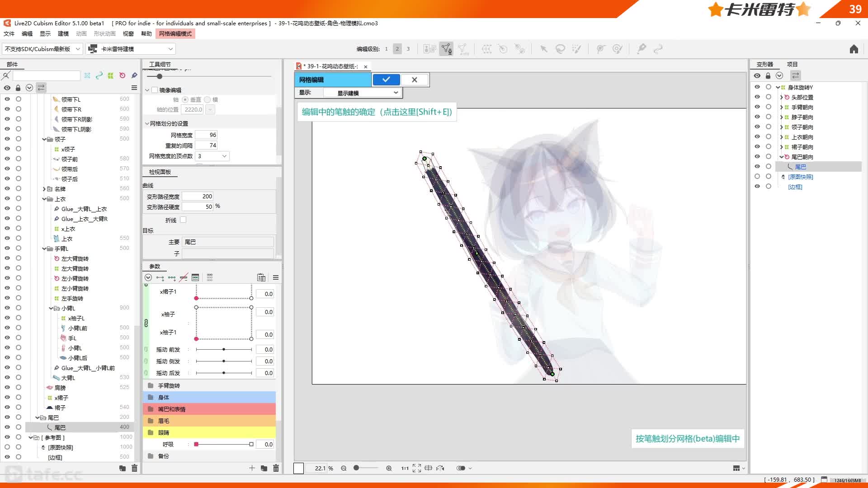The width and height of the screenshot is (868, 488).
Task: Add a new parameter with the plus icon
Action: (x=252, y=468)
